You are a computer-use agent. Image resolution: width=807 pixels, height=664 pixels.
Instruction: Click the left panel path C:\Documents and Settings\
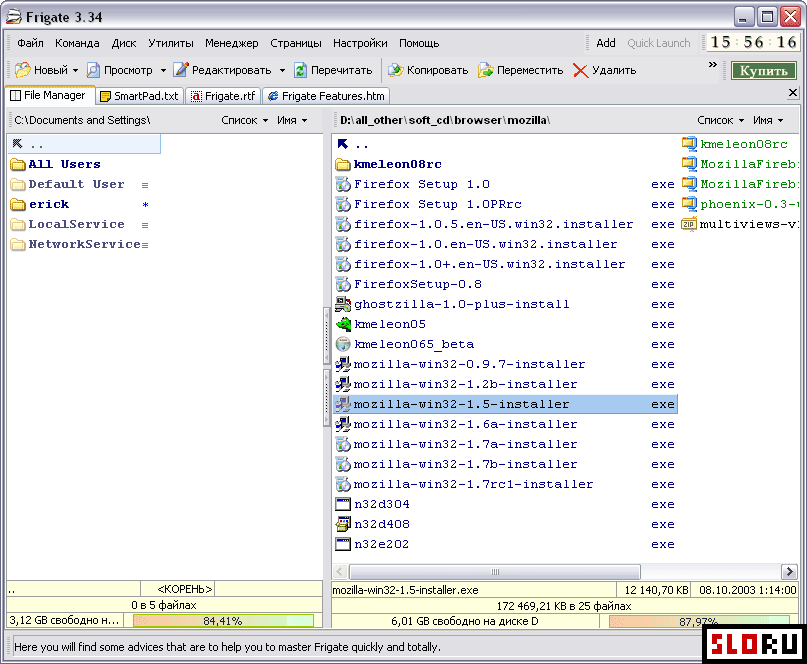(82, 120)
